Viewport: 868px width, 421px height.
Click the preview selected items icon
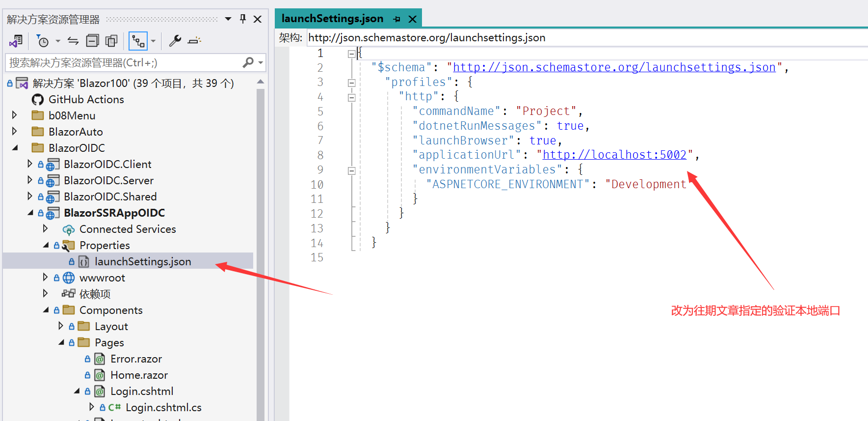(x=195, y=41)
